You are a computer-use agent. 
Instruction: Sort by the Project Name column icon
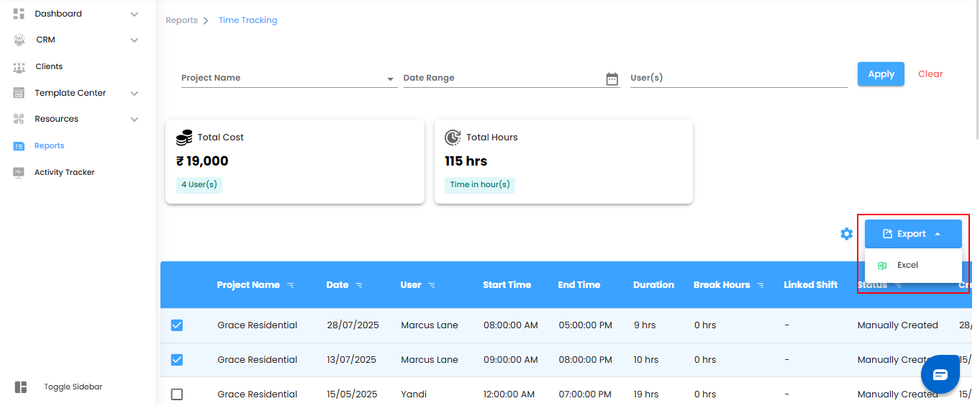click(x=291, y=286)
